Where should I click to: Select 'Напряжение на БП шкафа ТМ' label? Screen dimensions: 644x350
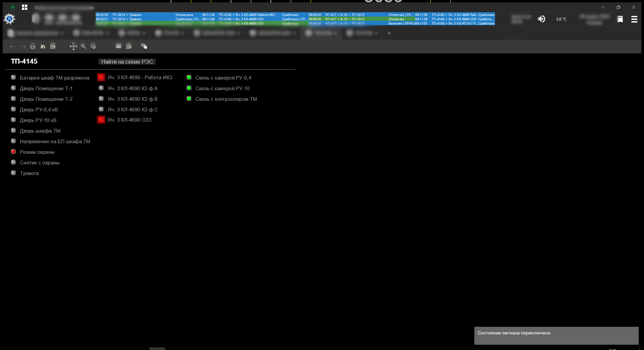pos(55,141)
